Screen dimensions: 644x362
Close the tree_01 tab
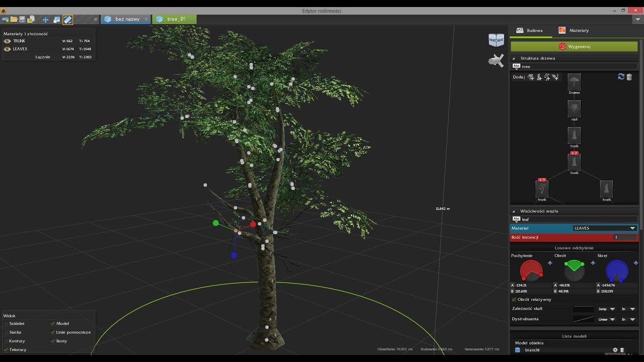192,19
